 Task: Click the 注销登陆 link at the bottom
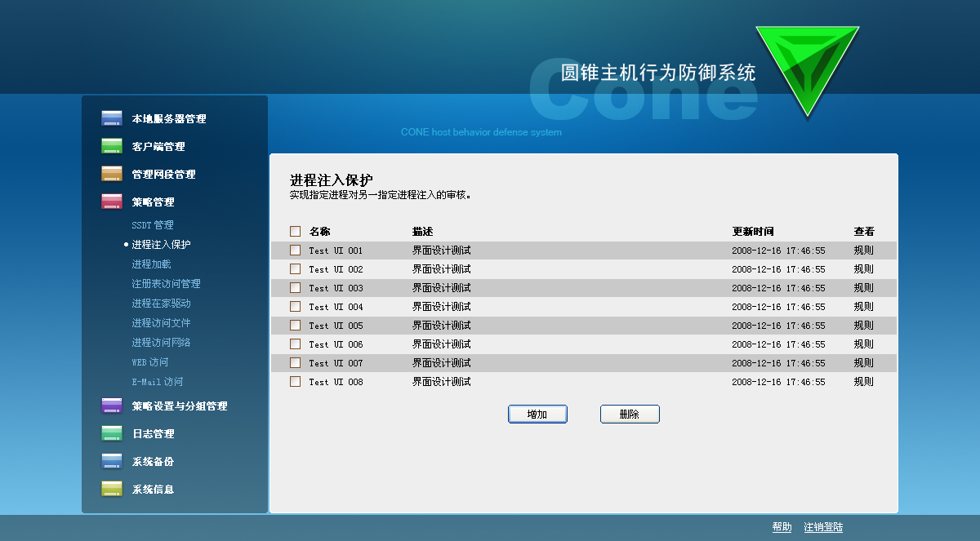tap(823, 527)
